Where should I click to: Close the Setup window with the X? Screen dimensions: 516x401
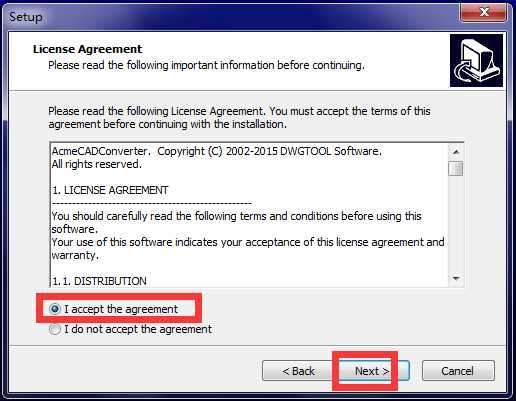484,12
